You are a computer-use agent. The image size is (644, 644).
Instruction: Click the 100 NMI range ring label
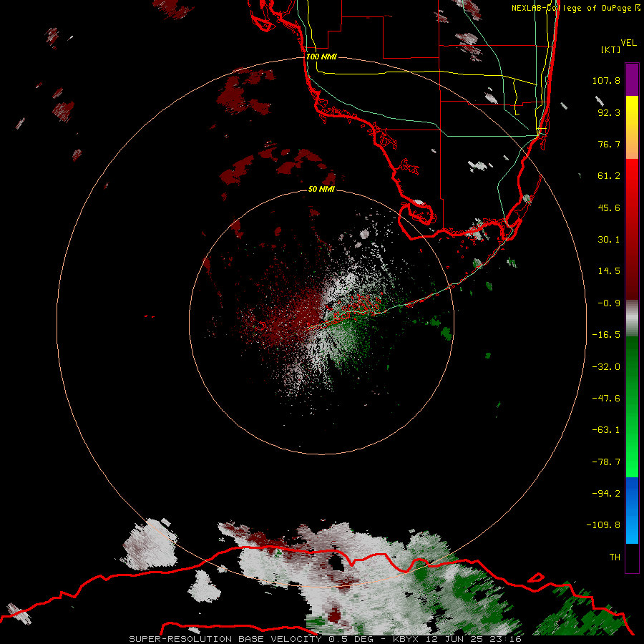tap(321, 57)
